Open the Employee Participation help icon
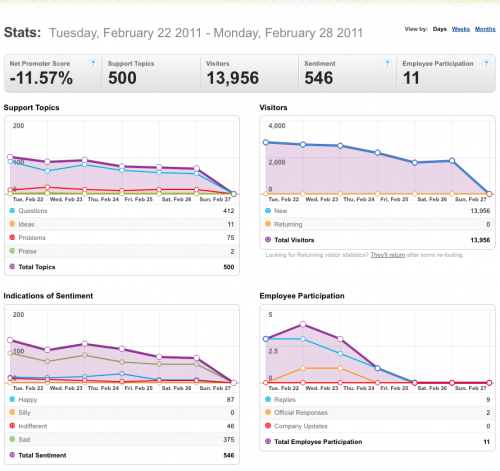The width and height of the screenshot is (500, 471). click(x=486, y=63)
